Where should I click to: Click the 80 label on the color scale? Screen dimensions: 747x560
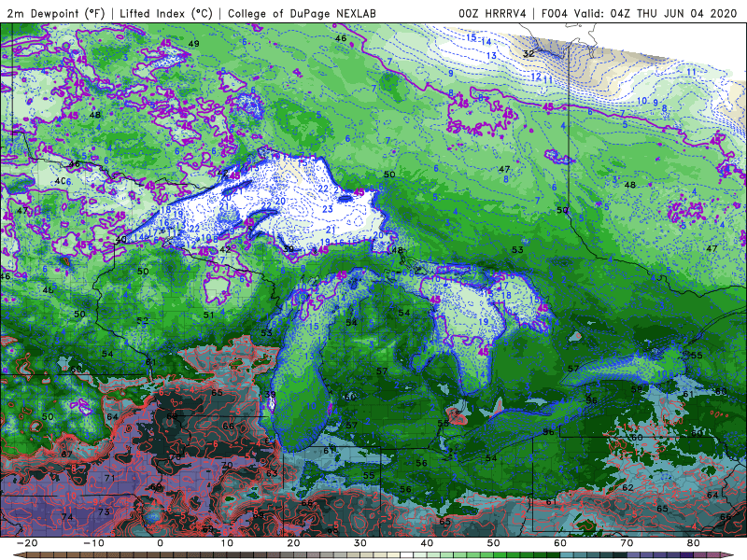coord(694,543)
